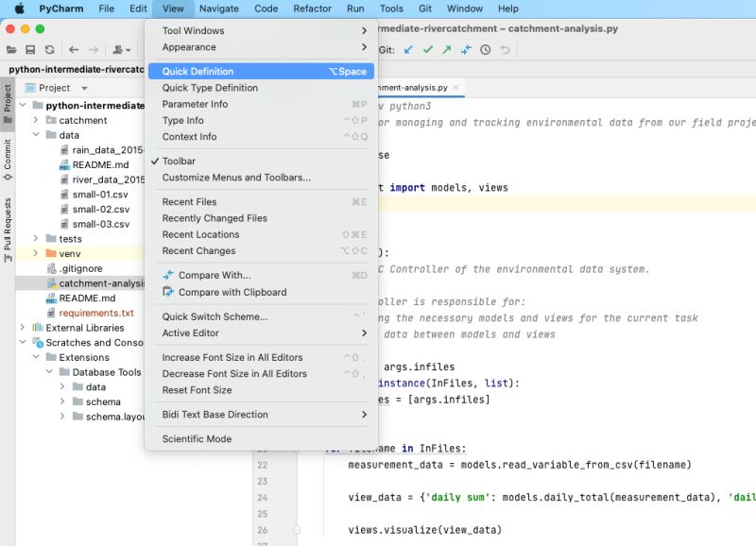Navigate back using the left arrow icon

pos(74,49)
